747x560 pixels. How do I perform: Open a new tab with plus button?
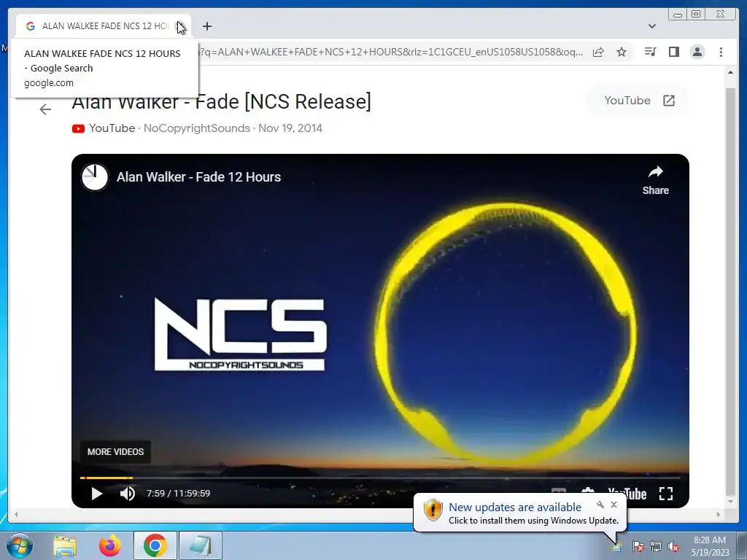pyautogui.click(x=206, y=26)
